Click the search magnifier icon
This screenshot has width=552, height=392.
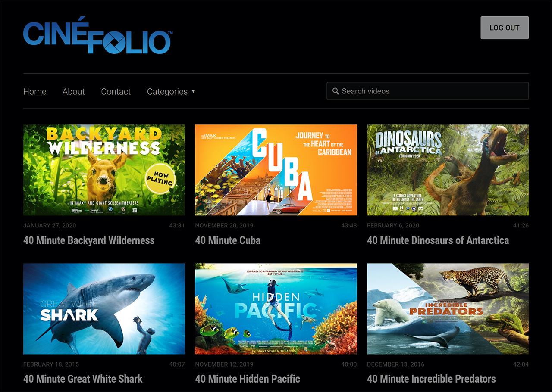336,91
